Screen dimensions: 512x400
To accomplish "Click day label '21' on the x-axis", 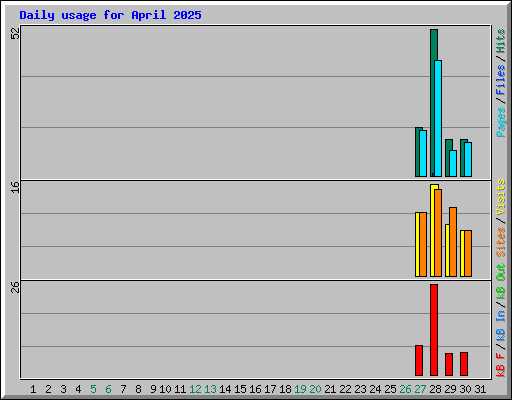I will point(330,389).
